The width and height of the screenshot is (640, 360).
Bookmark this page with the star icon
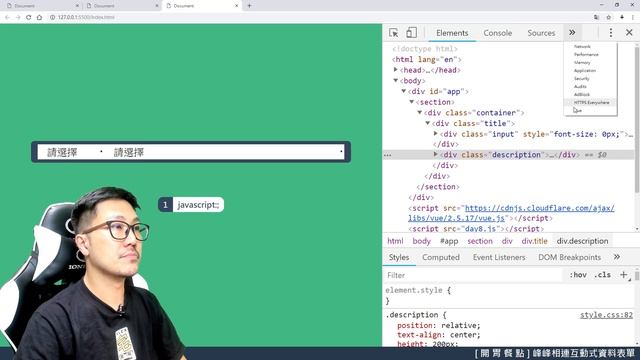click(609, 17)
